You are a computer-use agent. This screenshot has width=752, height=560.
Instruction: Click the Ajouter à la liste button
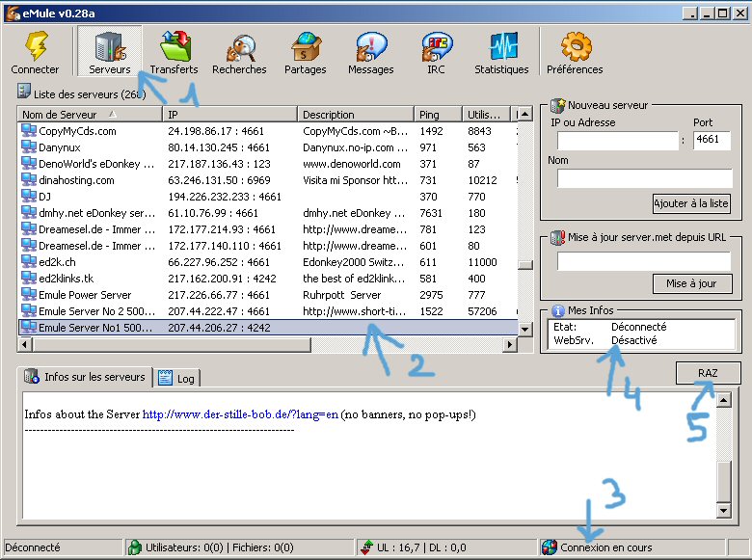pos(691,203)
